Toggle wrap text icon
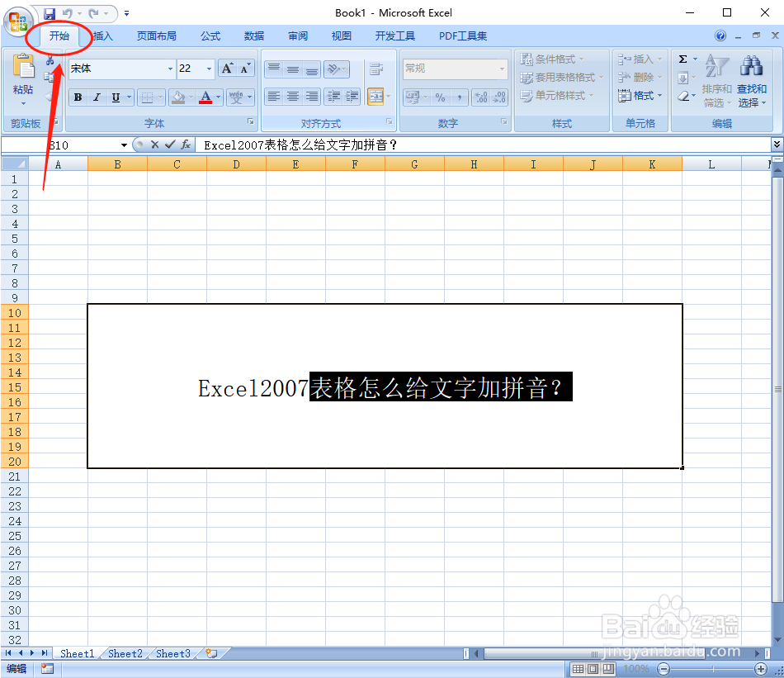 (x=376, y=69)
